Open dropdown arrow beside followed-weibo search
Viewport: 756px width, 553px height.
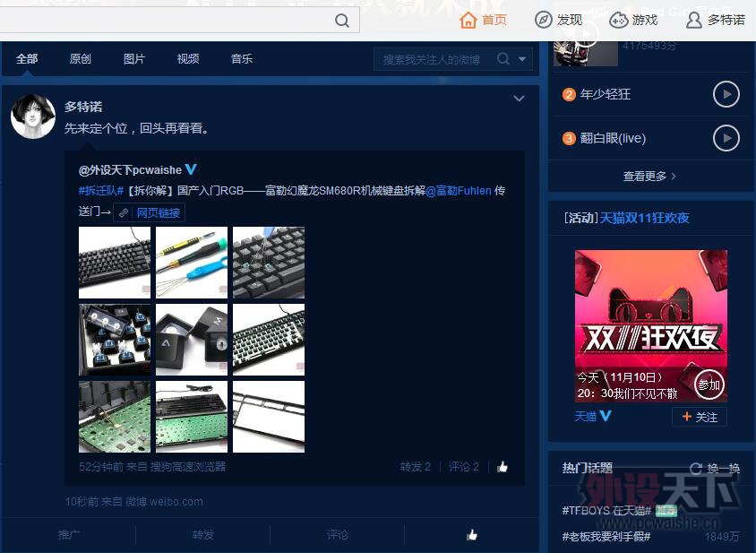point(522,59)
